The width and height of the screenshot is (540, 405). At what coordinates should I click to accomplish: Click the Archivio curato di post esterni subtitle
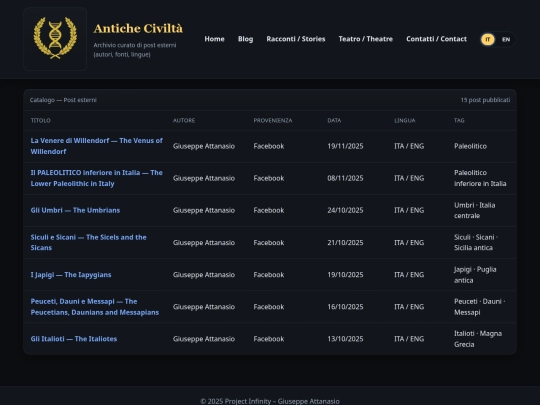click(135, 50)
